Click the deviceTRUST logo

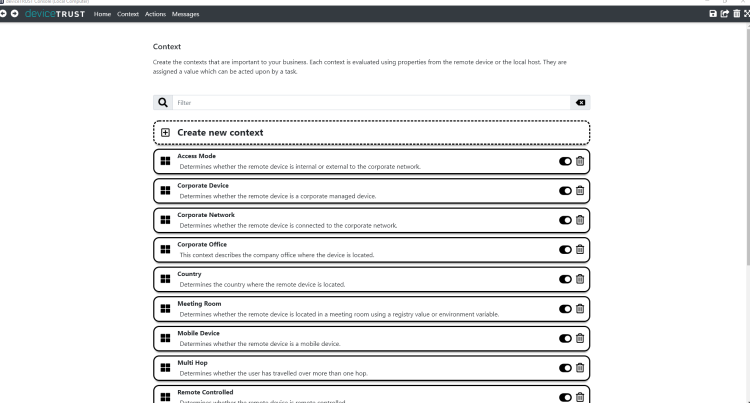[x=55, y=14]
